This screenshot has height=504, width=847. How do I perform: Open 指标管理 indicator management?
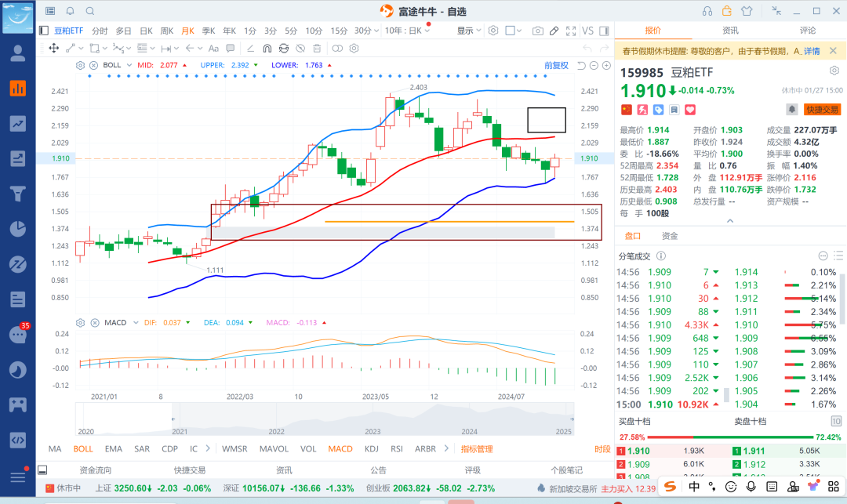tap(477, 449)
